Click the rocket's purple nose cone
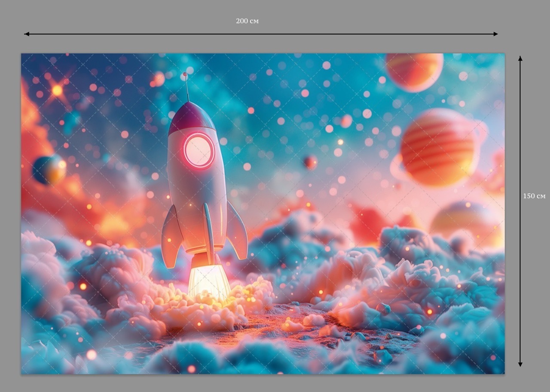This screenshot has width=550, height=392. click(191, 117)
